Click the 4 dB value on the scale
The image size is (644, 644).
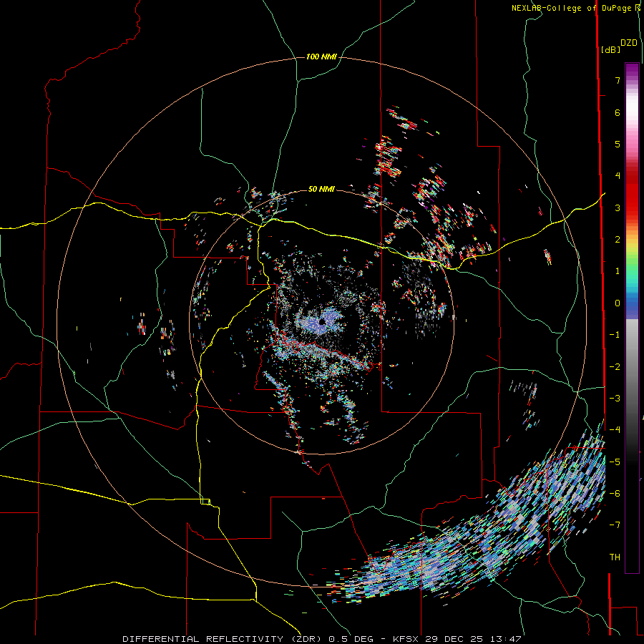coord(618,176)
